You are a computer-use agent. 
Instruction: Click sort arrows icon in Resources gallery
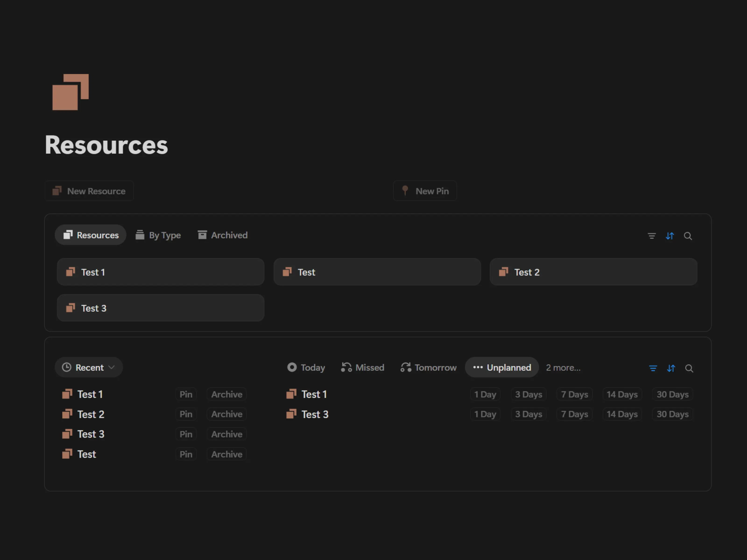point(670,236)
